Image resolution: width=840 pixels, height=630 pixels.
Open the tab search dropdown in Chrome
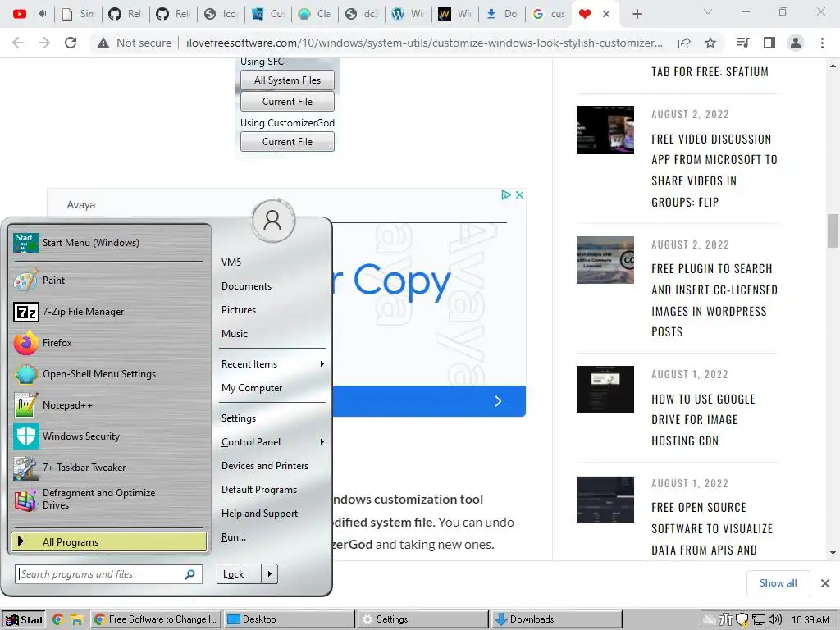point(708,11)
